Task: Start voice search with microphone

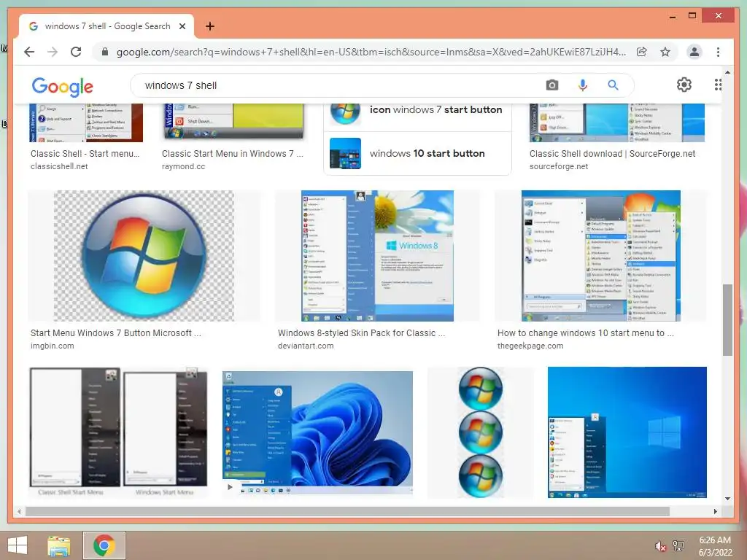Action: pyautogui.click(x=582, y=85)
